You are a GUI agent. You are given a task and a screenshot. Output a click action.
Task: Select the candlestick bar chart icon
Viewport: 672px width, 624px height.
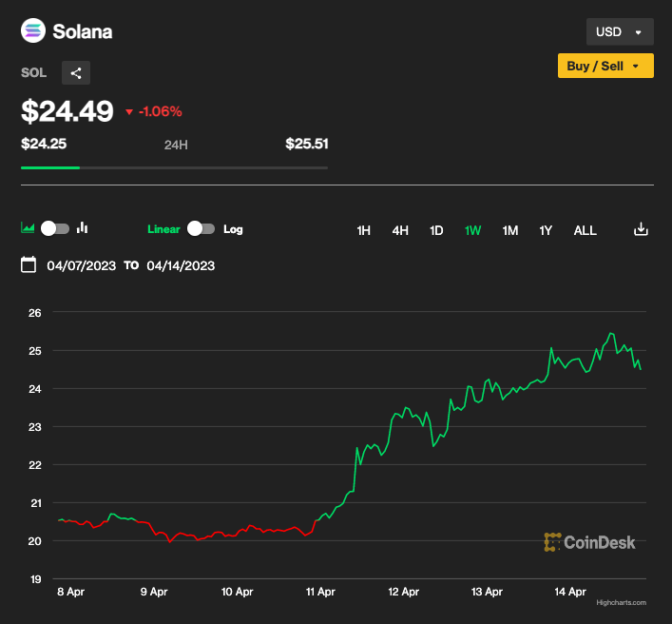(x=82, y=227)
